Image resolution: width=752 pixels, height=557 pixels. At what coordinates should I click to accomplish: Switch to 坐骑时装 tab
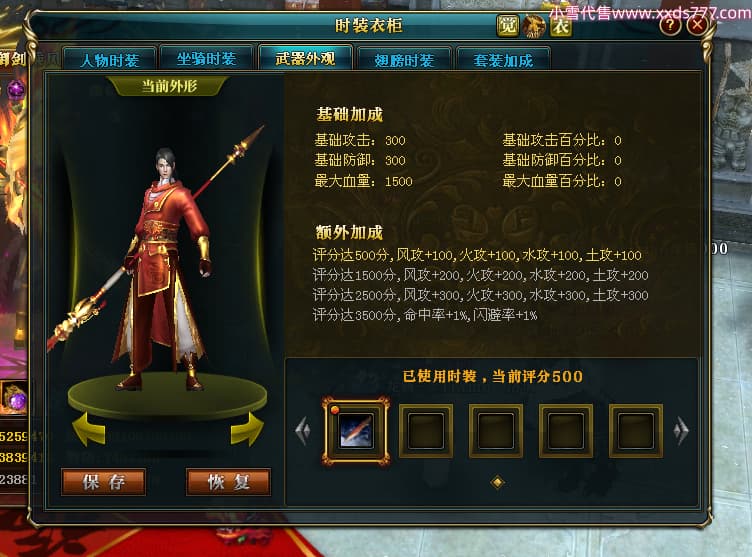(x=207, y=59)
